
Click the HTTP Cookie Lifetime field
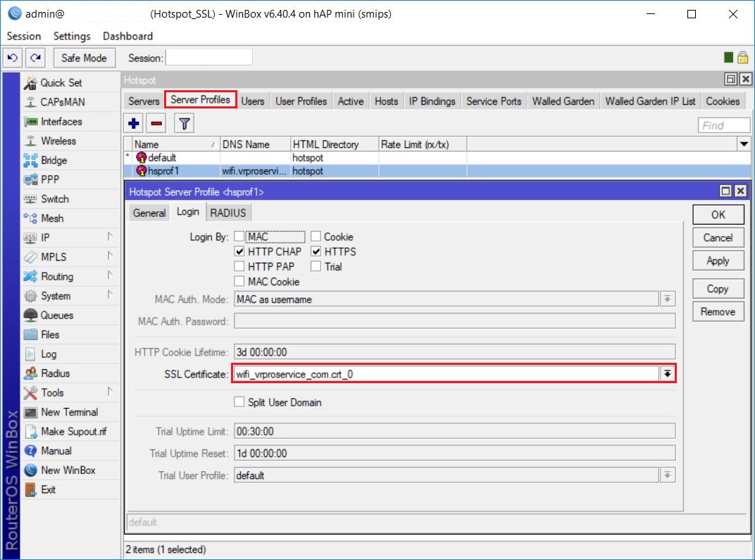[x=454, y=352]
